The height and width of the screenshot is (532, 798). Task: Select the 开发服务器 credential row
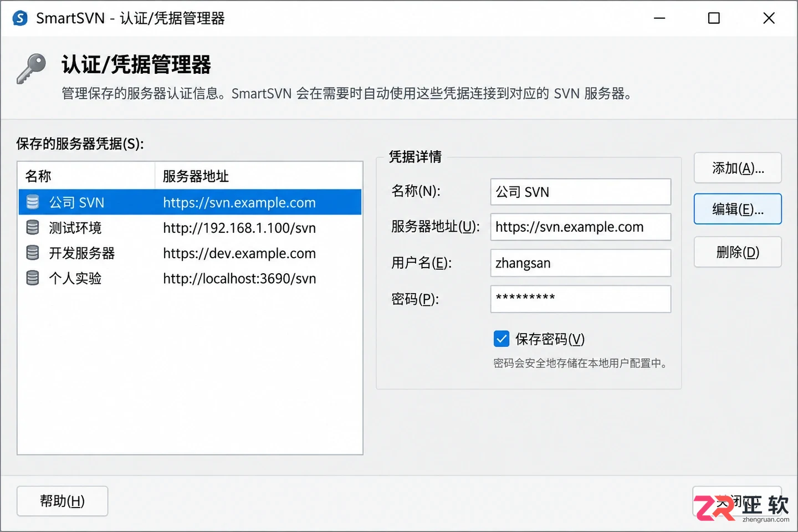click(190, 253)
